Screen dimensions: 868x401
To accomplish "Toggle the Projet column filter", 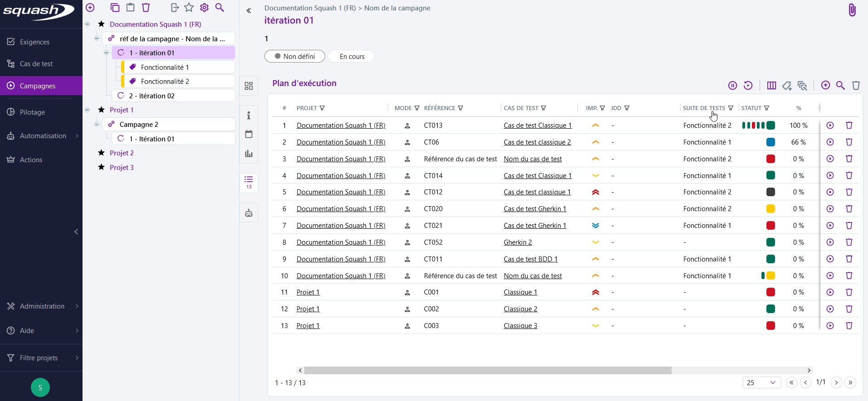I will pos(322,108).
